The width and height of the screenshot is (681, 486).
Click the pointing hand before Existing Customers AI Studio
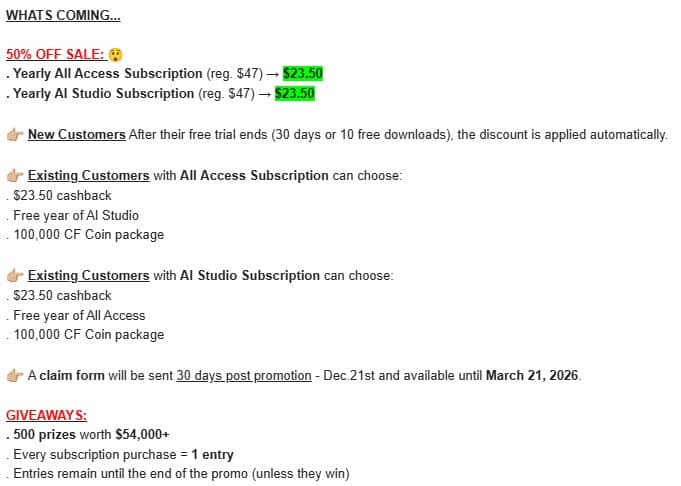pos(15,275)
